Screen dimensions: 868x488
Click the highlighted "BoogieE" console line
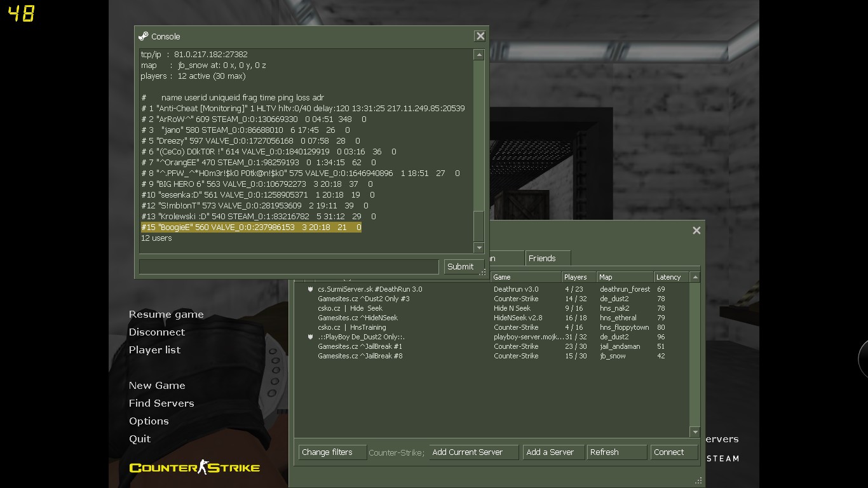(x=251, y=227)
